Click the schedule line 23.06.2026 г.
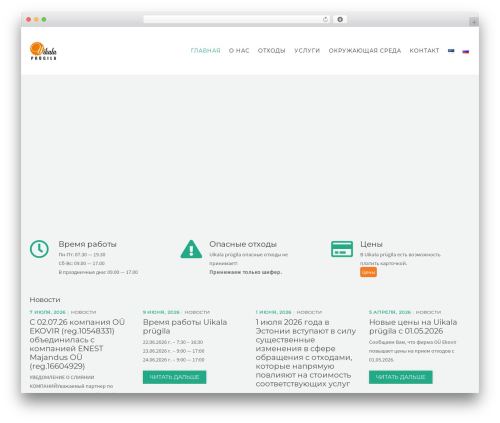Image resolution: width=500 pixels, height=423 pixels. tap(174, 351)
